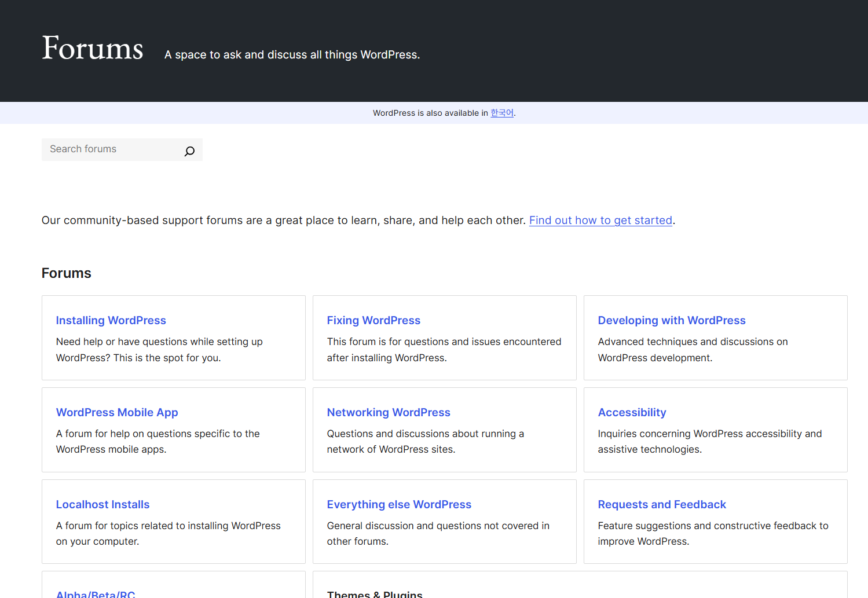This screenshot has height=598, width=868.
Task: Click the description under Fixing WordPress
Action: tap(444, 350)
